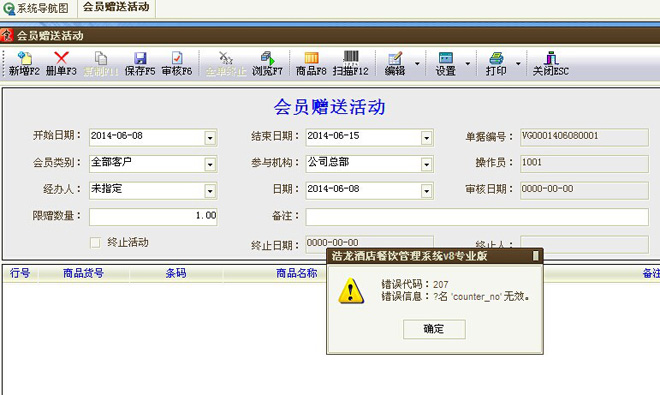Viewport: 660px width, 395px height.
Task: Toggle the 终止活动 checkbox
Action: 96,243
